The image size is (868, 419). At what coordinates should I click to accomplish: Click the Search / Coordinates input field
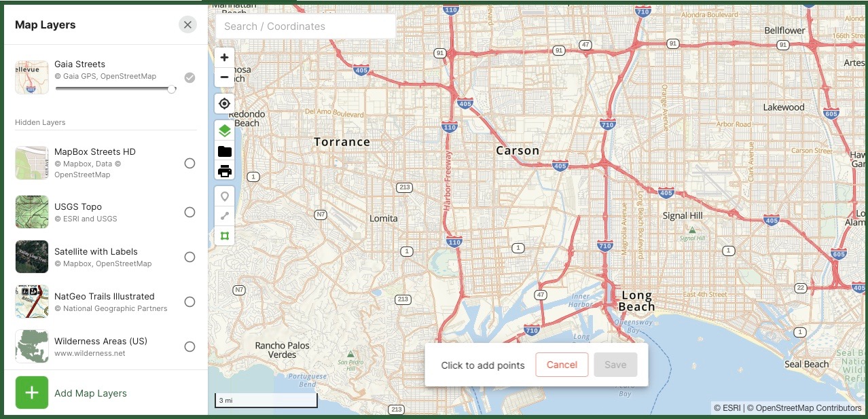305,26
